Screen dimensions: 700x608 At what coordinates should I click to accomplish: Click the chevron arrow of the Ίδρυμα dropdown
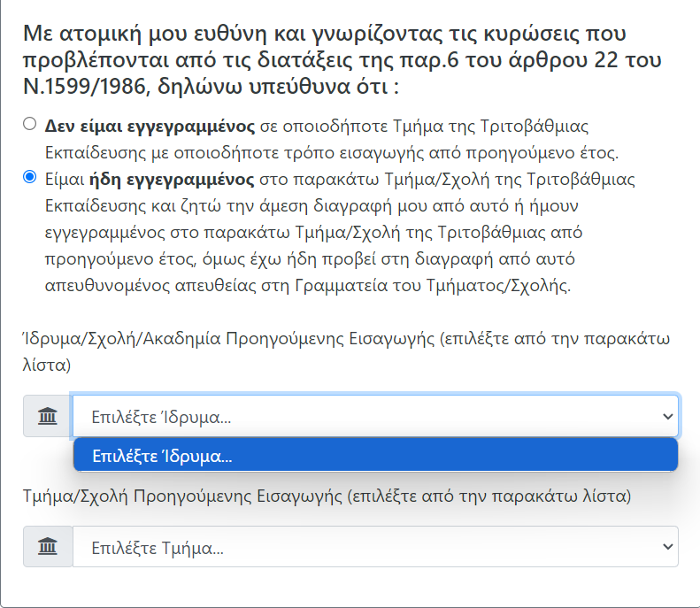[667, 416]
